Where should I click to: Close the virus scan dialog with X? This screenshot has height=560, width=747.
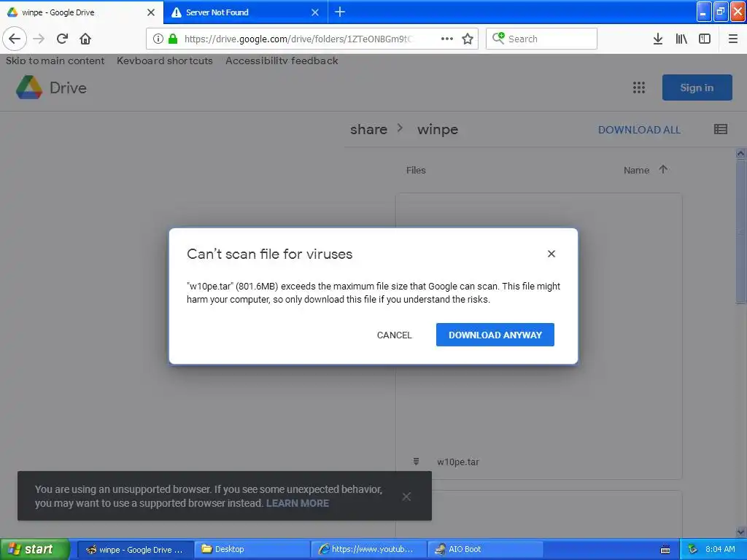(551, 254)
